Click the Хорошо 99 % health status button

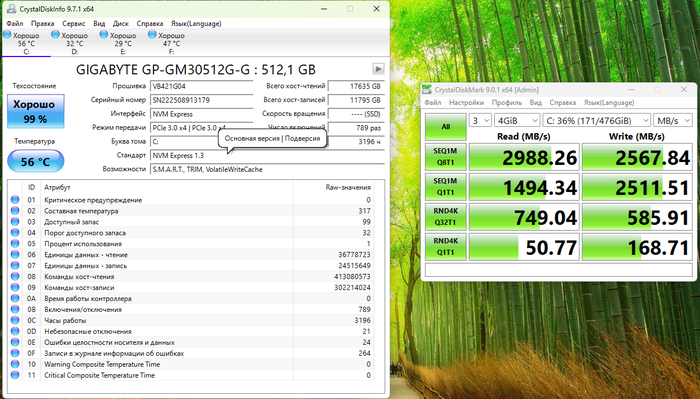tap(36, 111)
